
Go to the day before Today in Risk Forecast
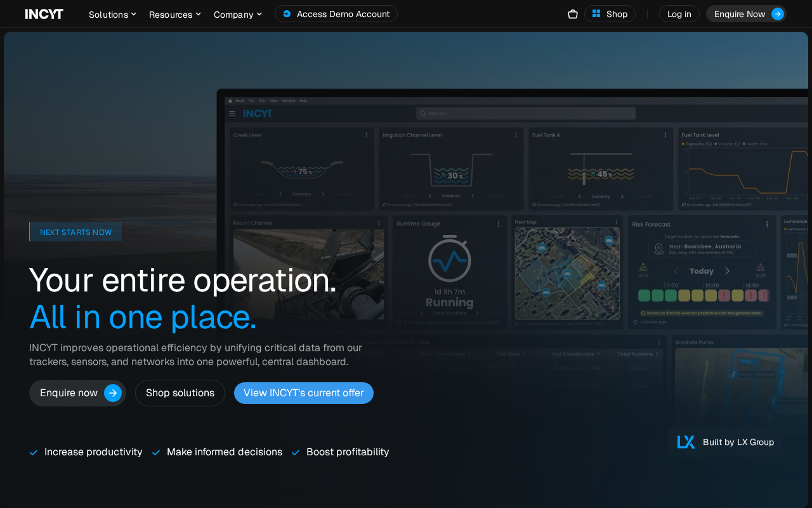(x=676, y=271)
